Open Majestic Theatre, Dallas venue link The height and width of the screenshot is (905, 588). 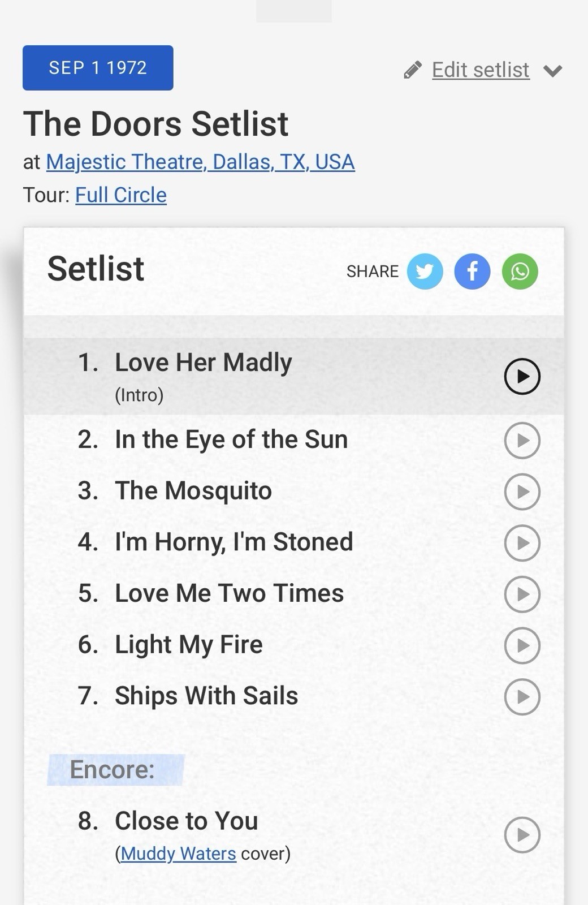200,162
